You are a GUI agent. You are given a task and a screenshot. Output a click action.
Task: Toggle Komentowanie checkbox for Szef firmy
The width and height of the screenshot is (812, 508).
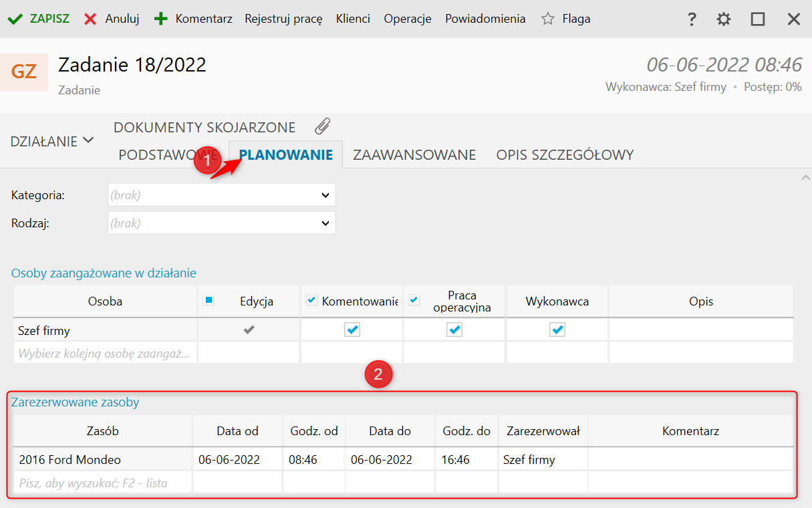pos(352,330)
